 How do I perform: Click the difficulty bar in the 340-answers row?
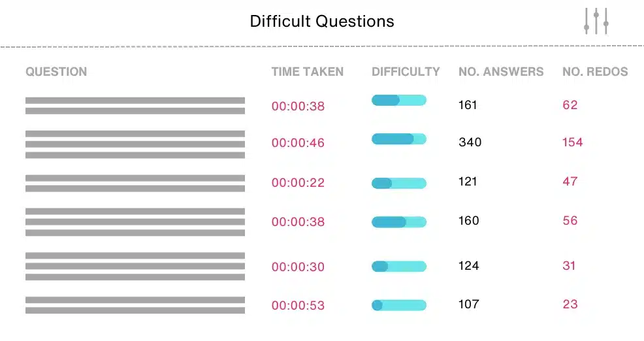click(399, 139)
